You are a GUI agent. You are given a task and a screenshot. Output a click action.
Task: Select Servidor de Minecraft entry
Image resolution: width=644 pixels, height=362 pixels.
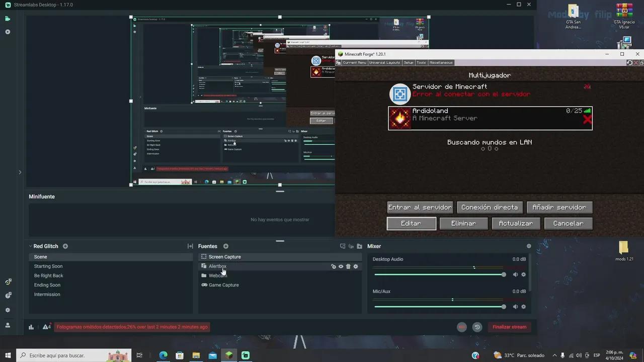(490, 94)
